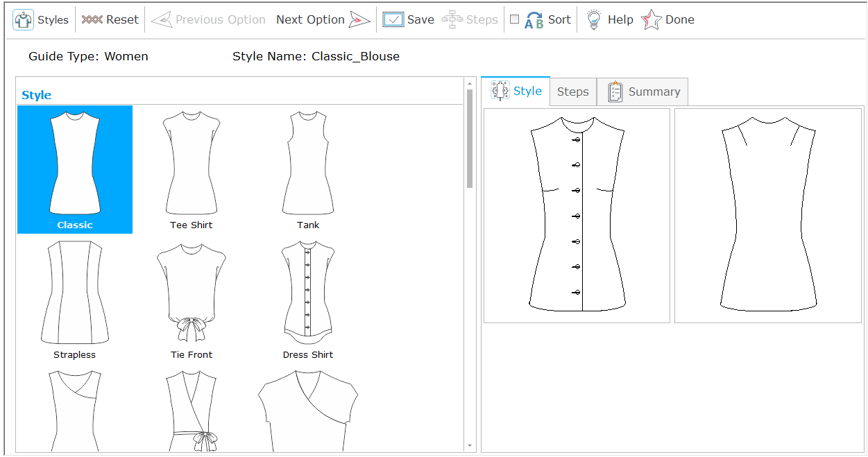Click the Strapless caption
Image resolution: width=868 pixels, height=457 pixels.
tap(75, 354)
